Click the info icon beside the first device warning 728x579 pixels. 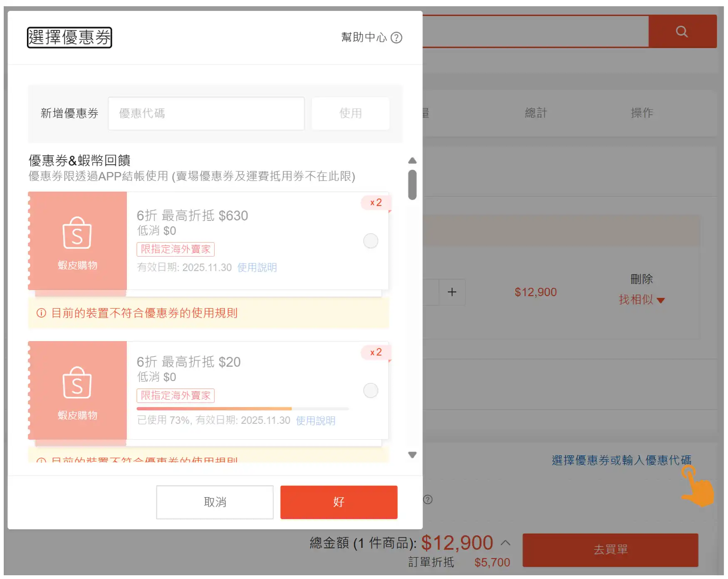(x=41, y=313)
